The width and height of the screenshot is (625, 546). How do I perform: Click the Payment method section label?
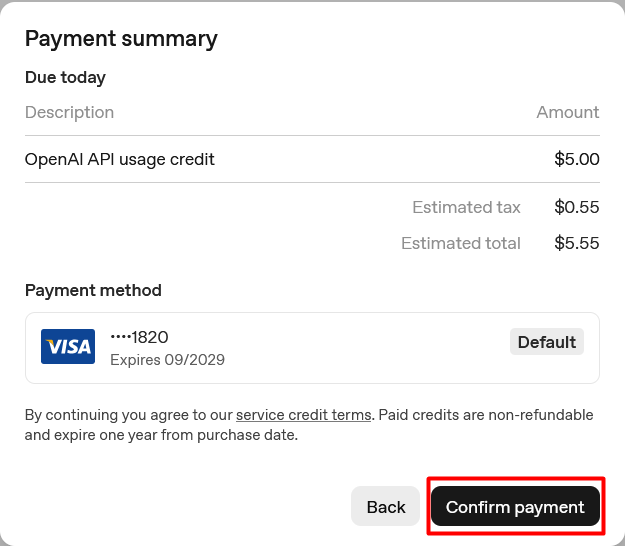coord(93,290)
